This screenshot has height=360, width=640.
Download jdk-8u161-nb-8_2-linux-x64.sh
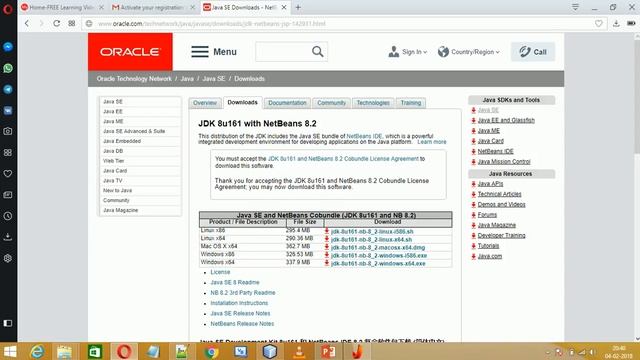371,240
